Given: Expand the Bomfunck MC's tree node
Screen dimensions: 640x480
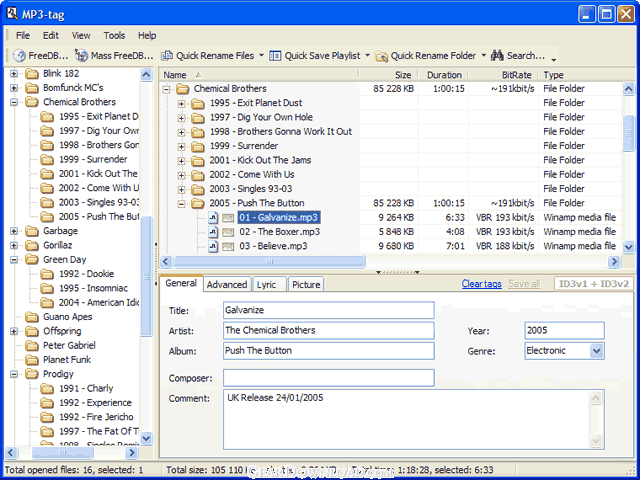Looking at the screenshot, I should point(14,88).
